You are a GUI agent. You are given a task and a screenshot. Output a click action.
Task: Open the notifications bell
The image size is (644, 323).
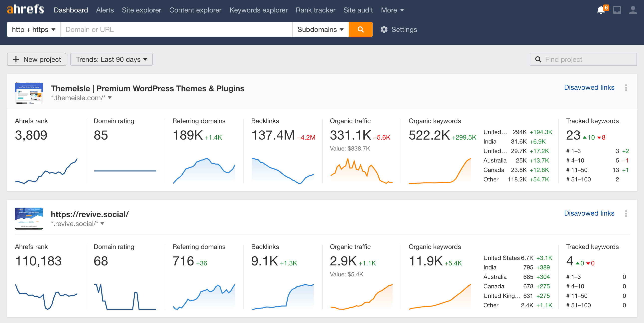pos(601,10)
